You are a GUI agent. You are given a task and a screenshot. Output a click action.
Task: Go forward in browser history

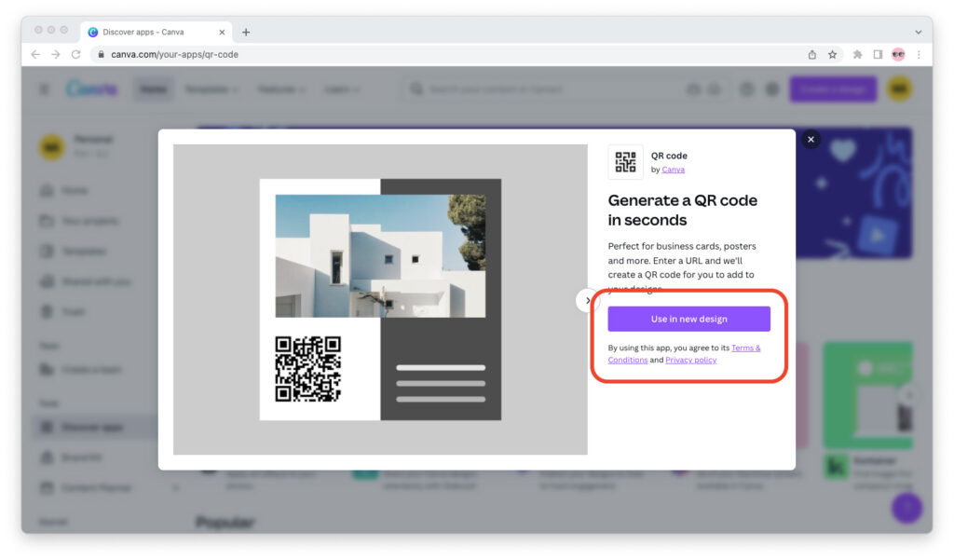click(55, 54)
